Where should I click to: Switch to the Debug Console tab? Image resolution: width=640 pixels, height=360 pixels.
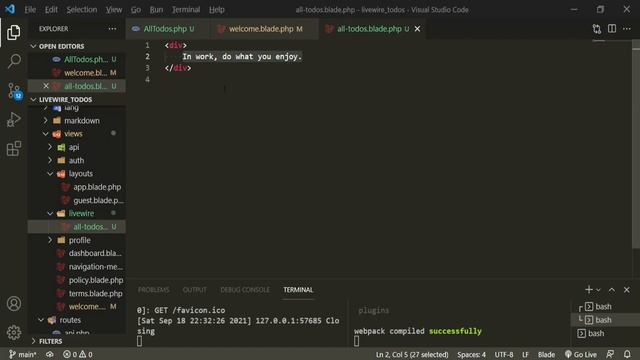click(245, 290)
